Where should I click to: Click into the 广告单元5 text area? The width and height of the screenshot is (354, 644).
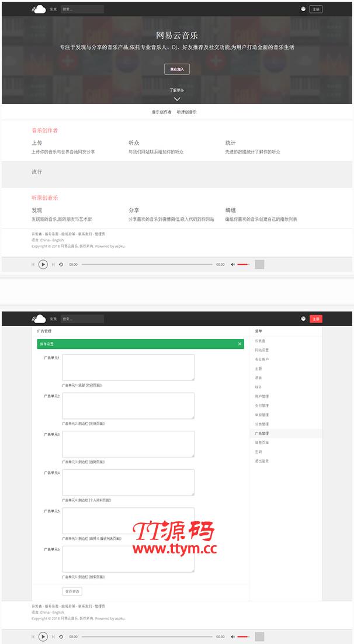click(x=128, y=521)
